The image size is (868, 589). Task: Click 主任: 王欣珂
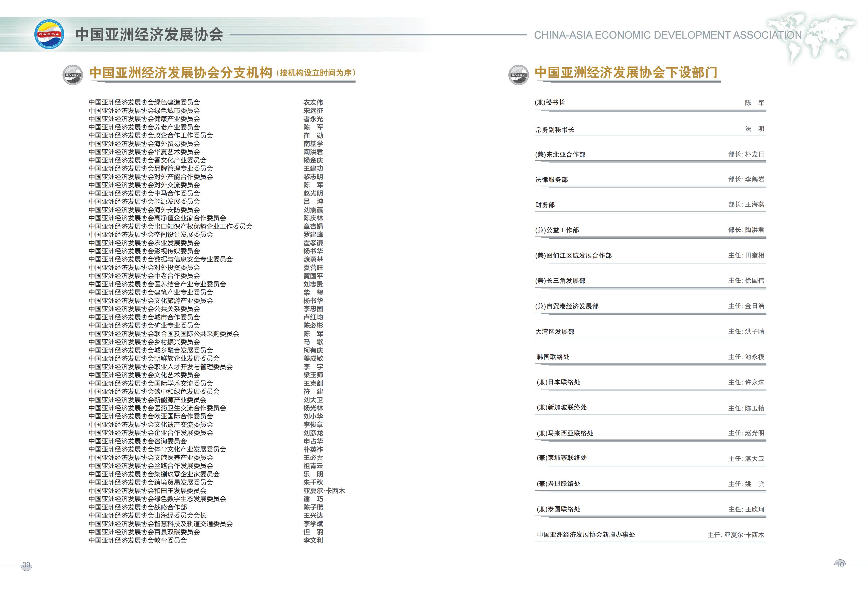[x=746, y=509]
